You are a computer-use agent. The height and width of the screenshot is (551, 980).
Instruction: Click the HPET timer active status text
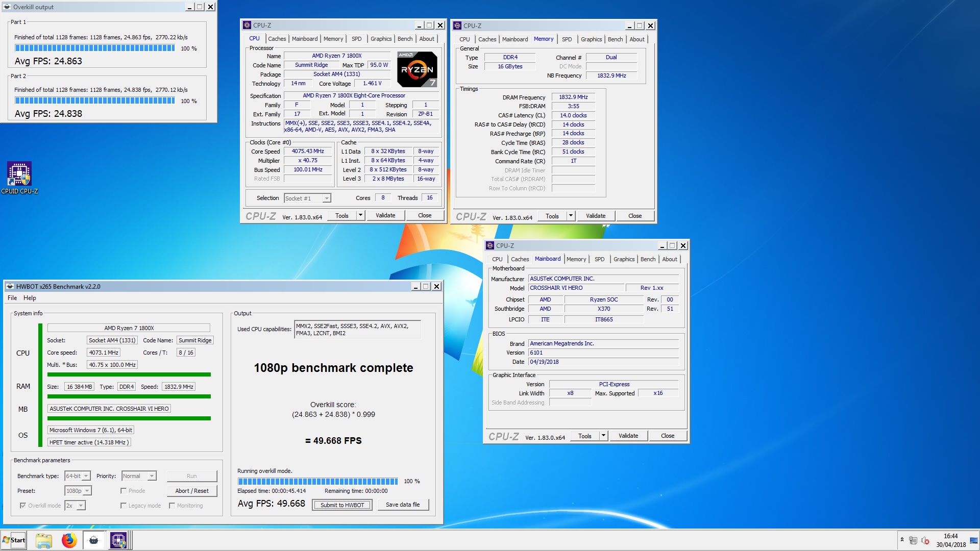pos(89,442)
